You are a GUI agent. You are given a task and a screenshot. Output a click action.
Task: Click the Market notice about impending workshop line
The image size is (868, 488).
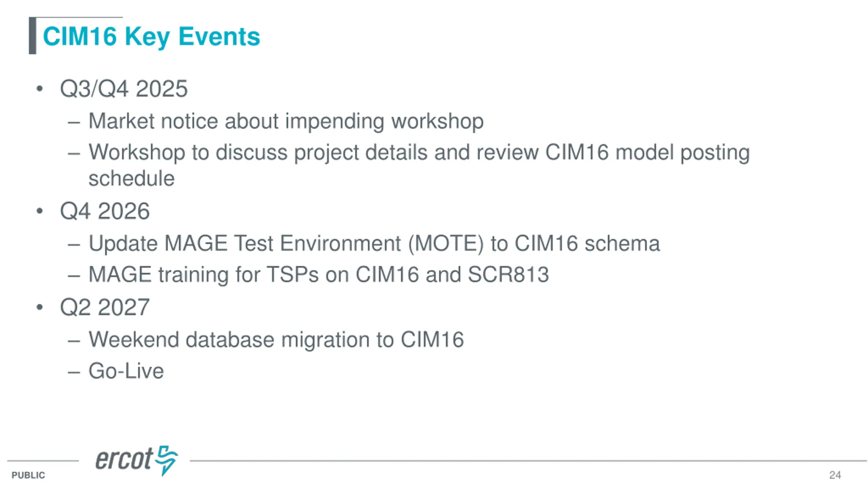click(x=286, y=121)
